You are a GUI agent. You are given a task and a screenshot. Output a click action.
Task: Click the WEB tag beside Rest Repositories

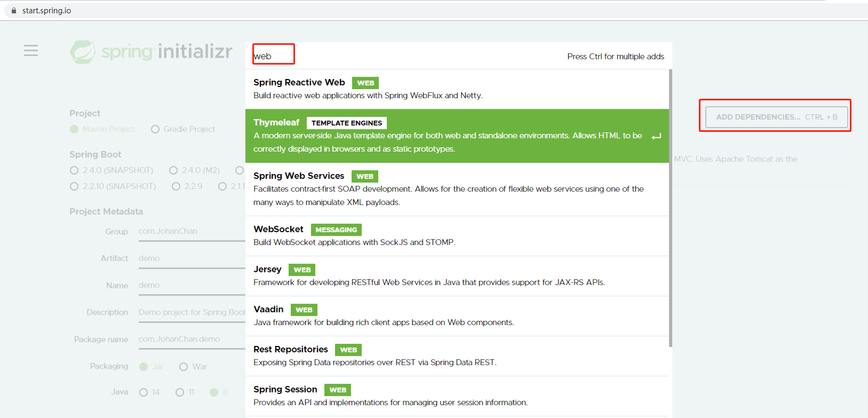click(348, 350)
